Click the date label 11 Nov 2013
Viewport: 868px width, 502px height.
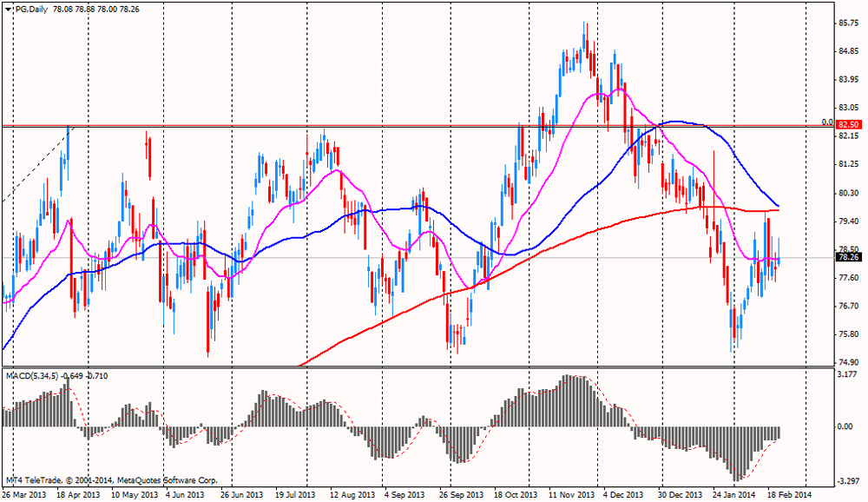coord(570,494)
